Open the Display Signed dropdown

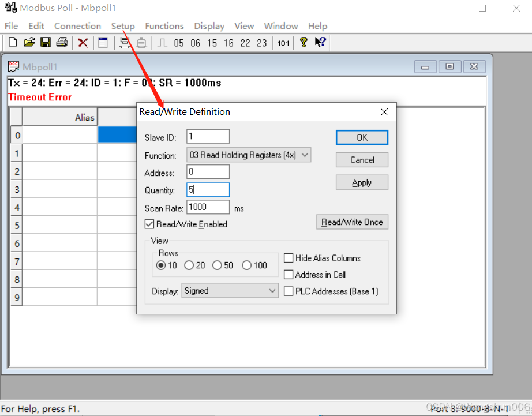point(230,291)
